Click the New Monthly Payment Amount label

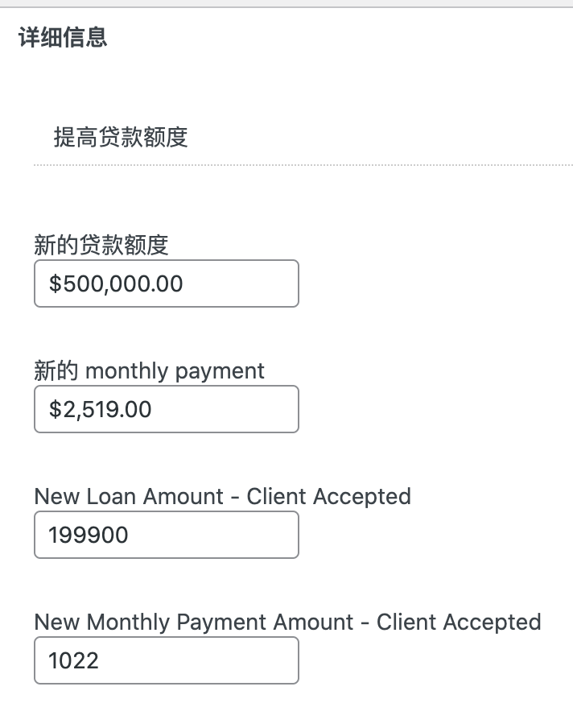[x=287, y=623]
